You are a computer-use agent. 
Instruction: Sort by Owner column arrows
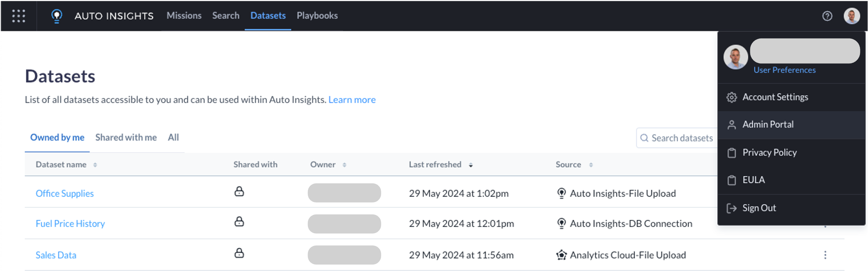345,165
